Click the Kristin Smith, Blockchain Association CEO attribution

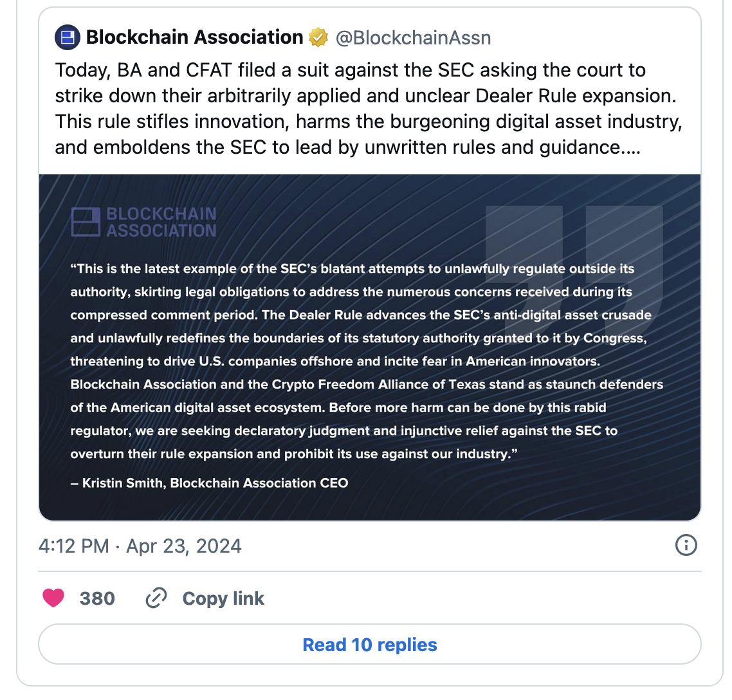[x=210, y=483]
